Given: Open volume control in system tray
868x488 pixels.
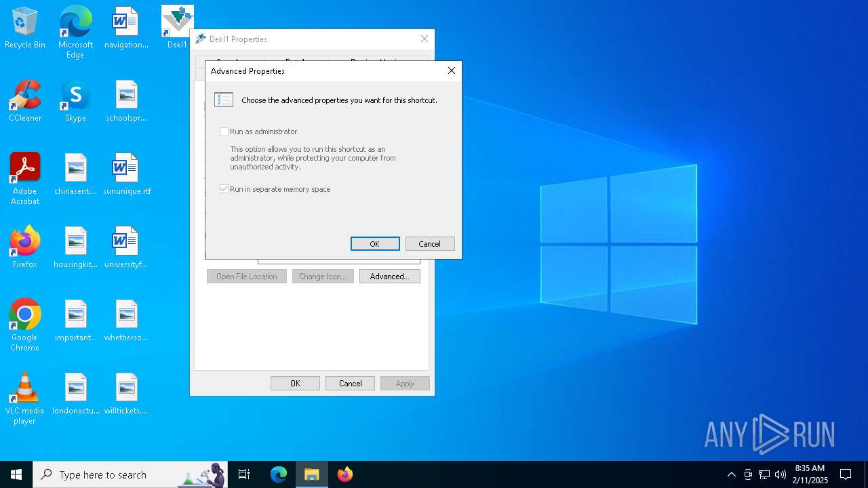Looking at the screenshot, I should click(781, 474).
